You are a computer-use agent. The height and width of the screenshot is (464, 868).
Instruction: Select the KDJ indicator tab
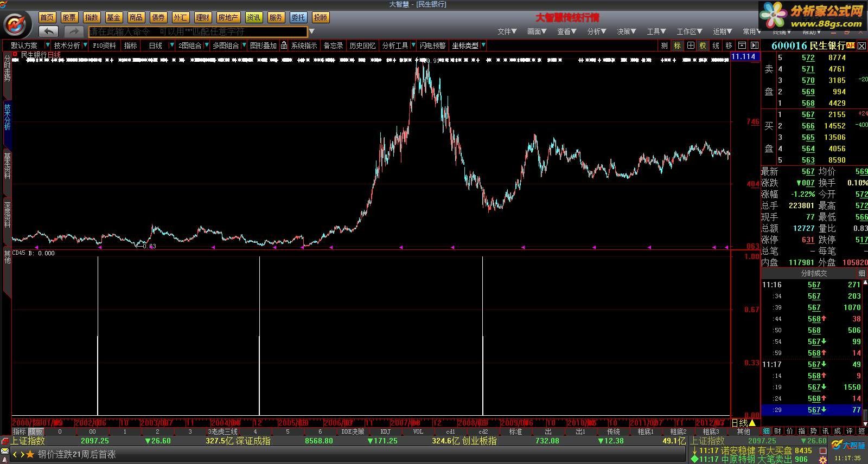[386, 431]
